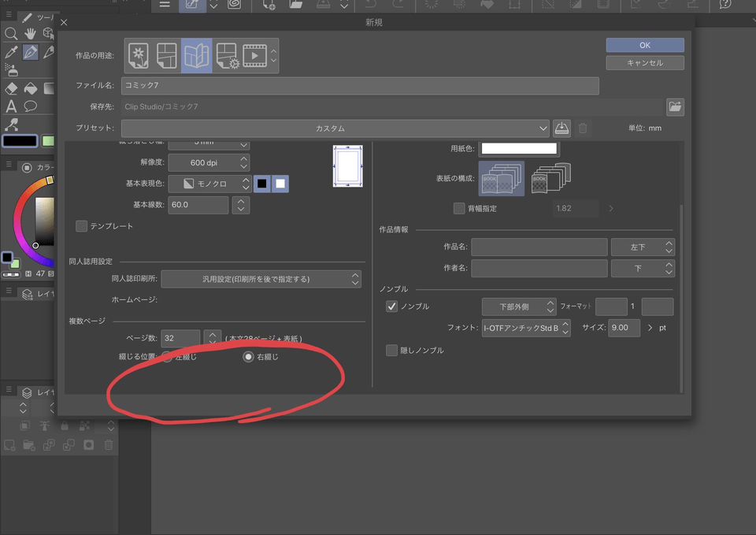Select the spread cover layout icon
This screenshot has height=535, width=756.
click(x=502, y=179)
